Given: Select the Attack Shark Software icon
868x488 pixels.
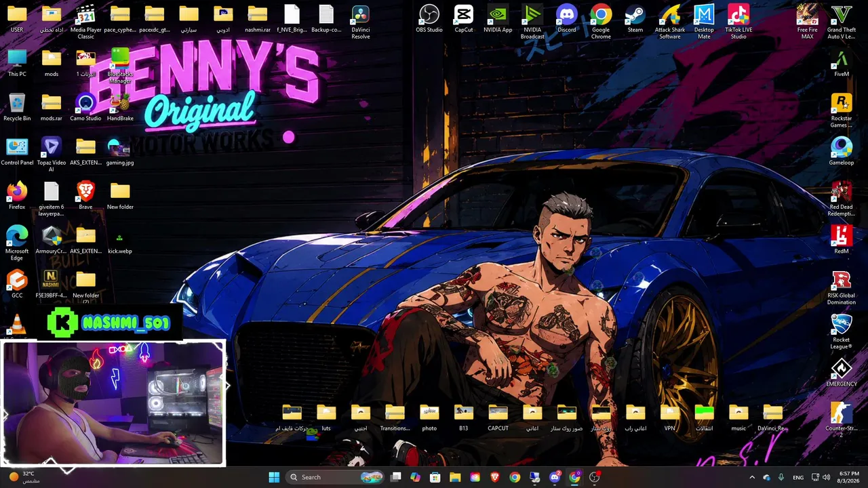Looking at the screenshot, I should [670, 22].
